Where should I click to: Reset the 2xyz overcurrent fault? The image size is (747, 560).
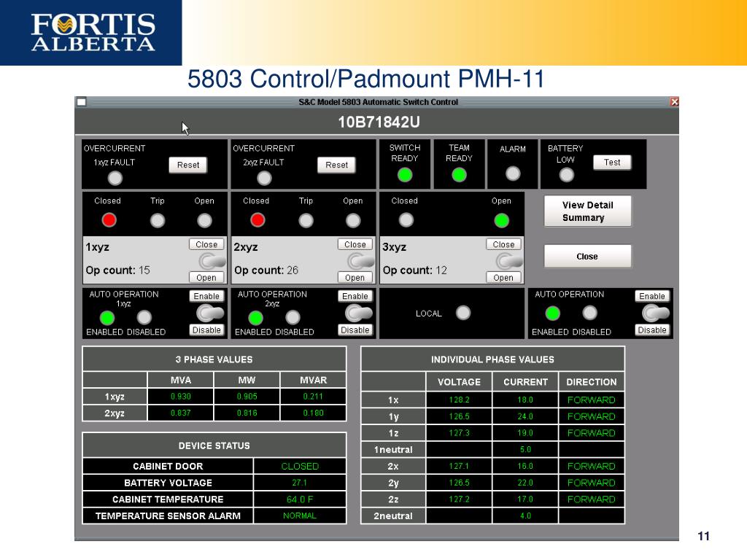point(336,165)
